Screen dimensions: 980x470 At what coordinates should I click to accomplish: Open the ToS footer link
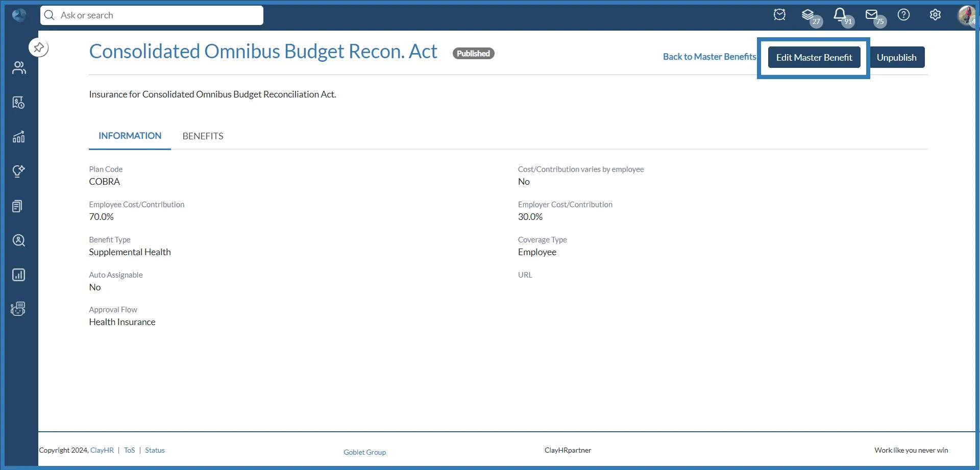click(130, 450)
